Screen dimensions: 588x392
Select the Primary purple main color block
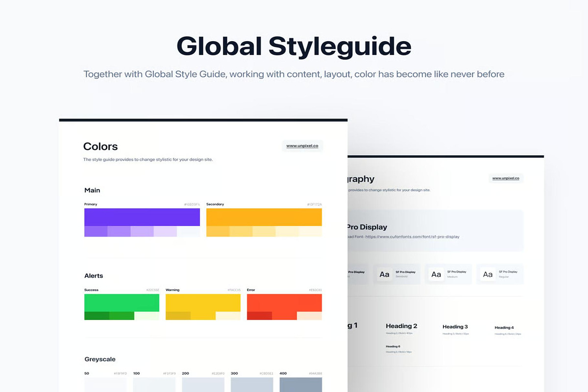(142, 217)
